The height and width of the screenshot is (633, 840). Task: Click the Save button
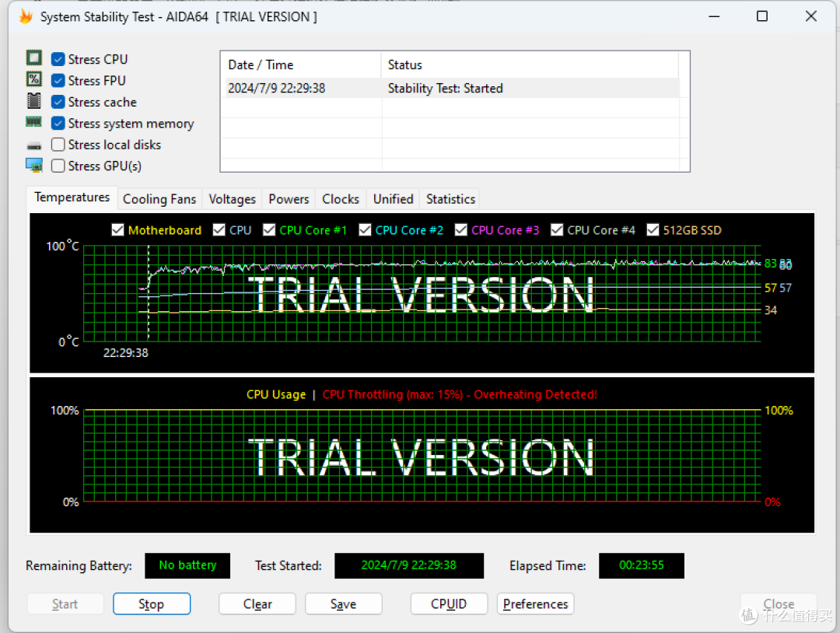[344, 604]
